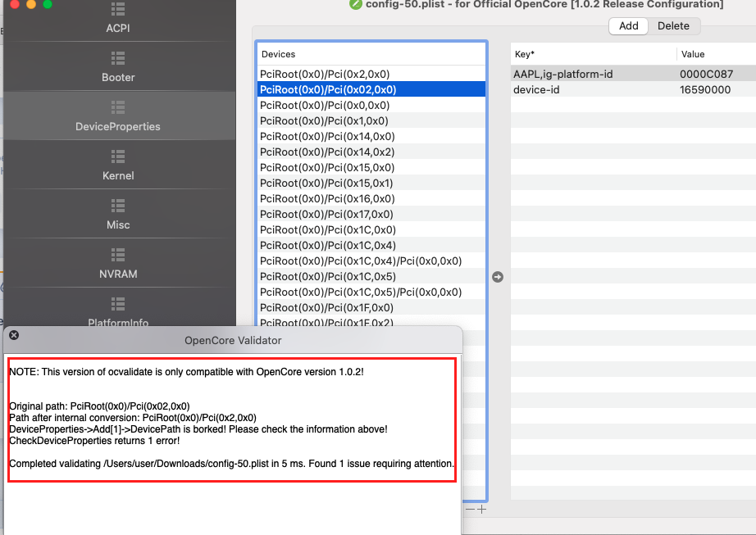Select device PciRoot(0x0)/Pci(0x14,0x2)

tap(326, 152)
